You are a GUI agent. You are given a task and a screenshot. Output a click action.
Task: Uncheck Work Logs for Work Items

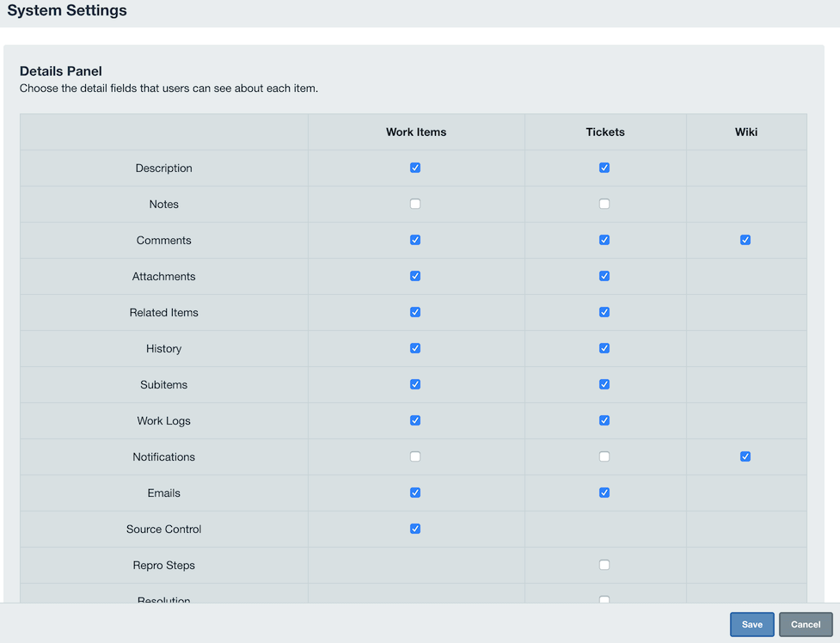415,420
